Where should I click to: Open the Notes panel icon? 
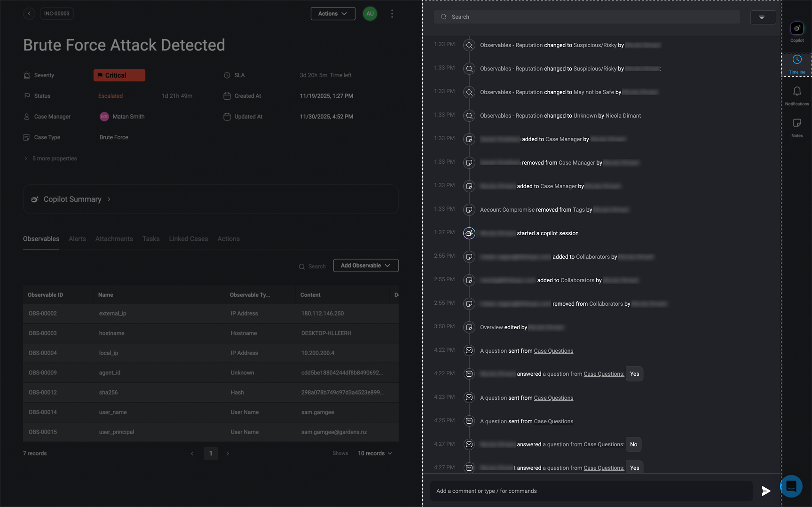click(796, 123)
